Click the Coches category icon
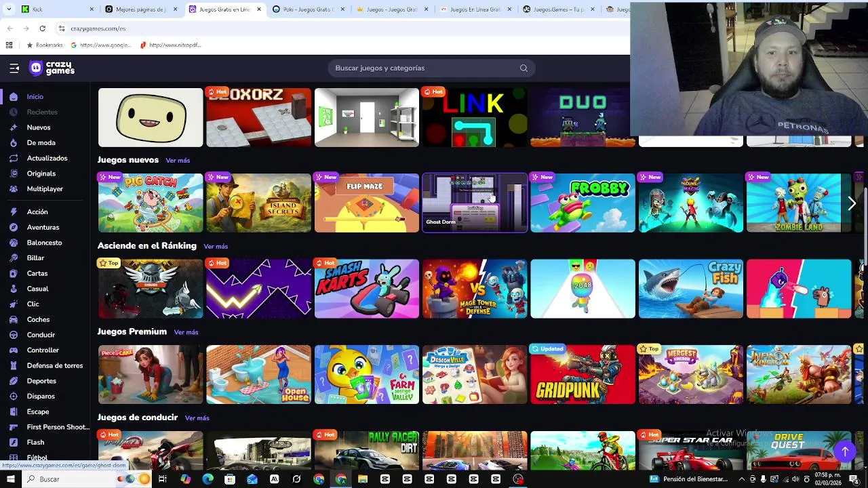 click(x=14, y=319)
